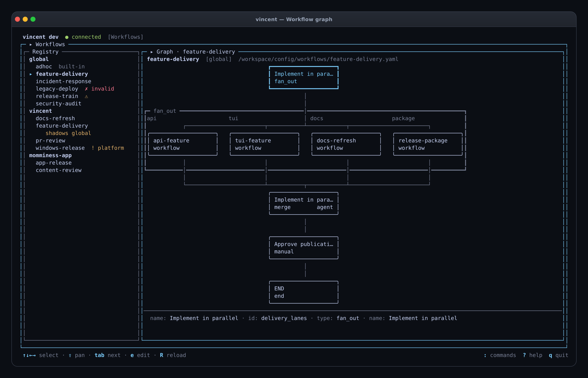Select the legacy-deploy workflow entry

(57, 89)
